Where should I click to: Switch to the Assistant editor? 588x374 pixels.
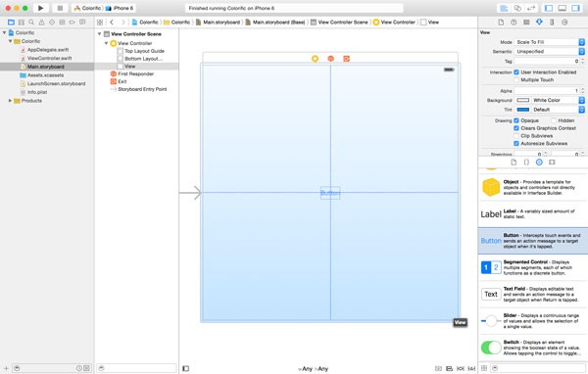(x=517, y=8)
